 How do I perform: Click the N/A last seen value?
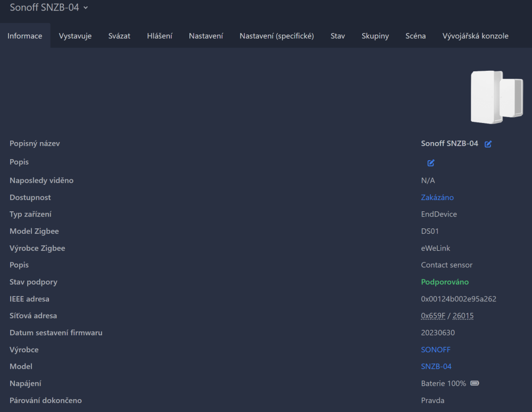pos(428,180)
